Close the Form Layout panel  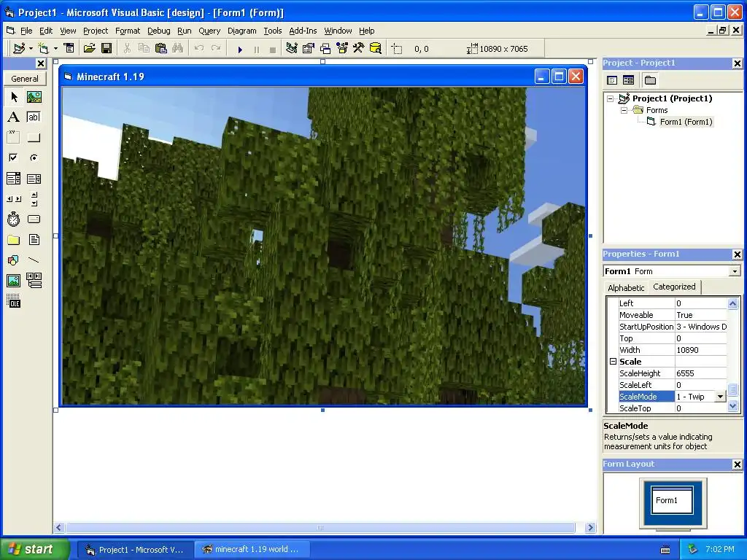737,464
